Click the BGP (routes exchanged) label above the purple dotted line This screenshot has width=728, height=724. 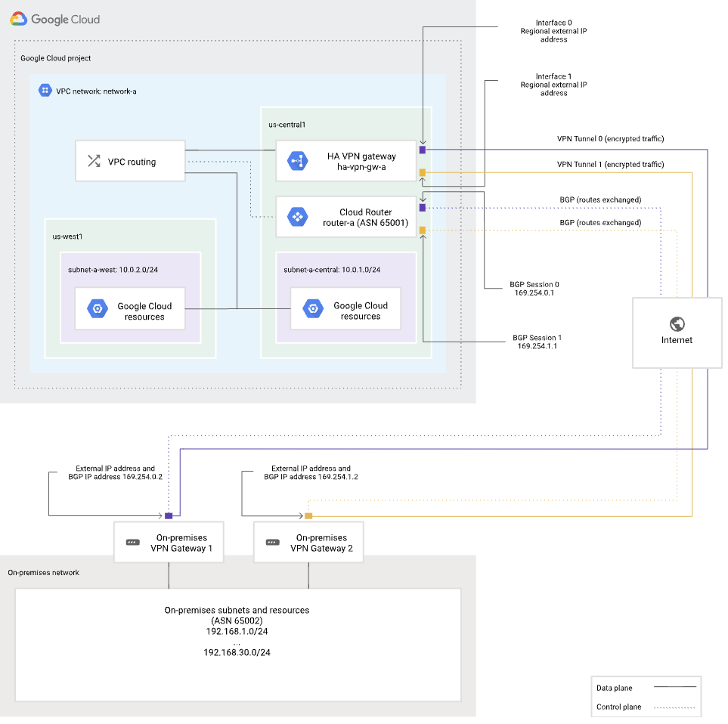pyautogui.click(x=600, y=200)
